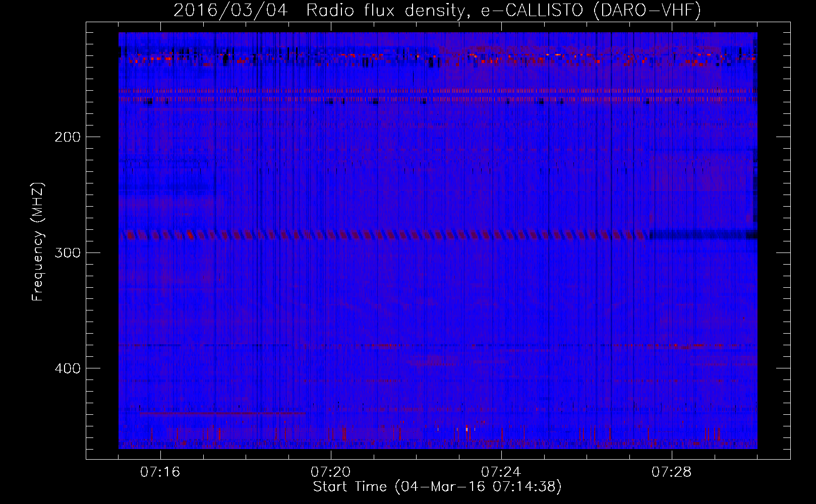Click the "07:20" time tick label
This screenshot has height=504, width=816.
coord(331,472)
